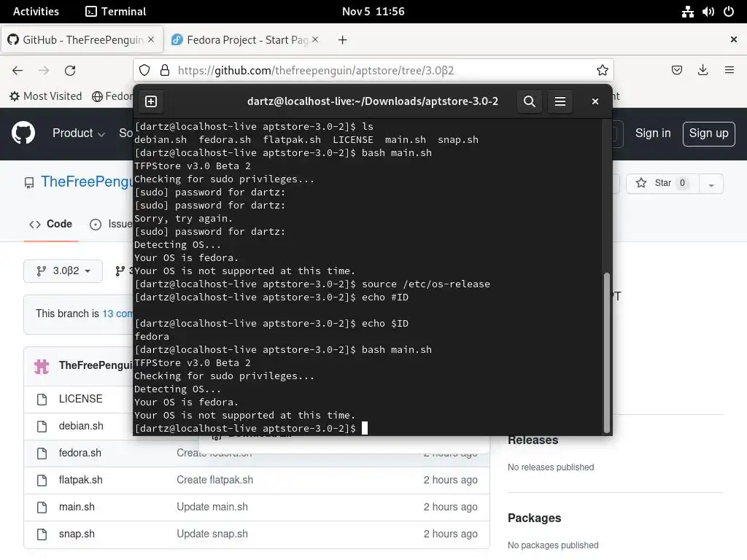This screenshot has height=560, width=747.
Task: Open the Packages section heading
Action: (x=534, y=518)
